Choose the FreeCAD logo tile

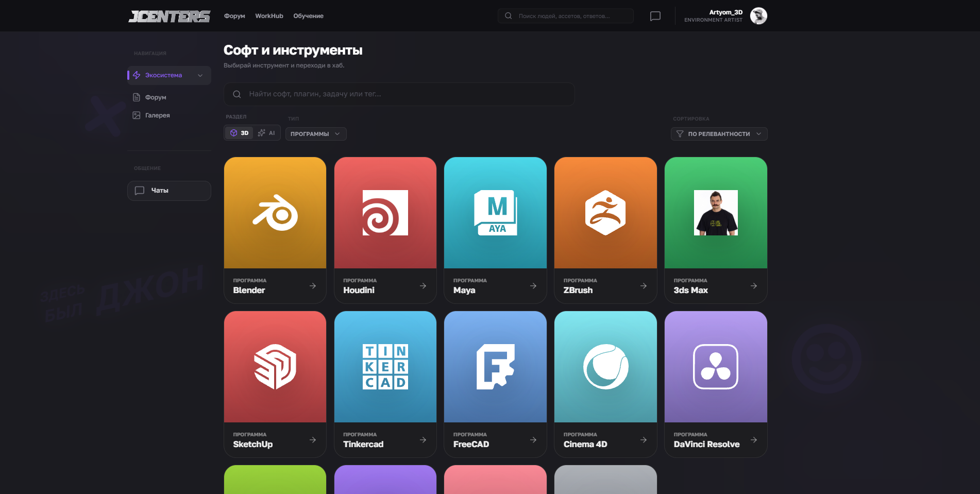pos(495,367)
